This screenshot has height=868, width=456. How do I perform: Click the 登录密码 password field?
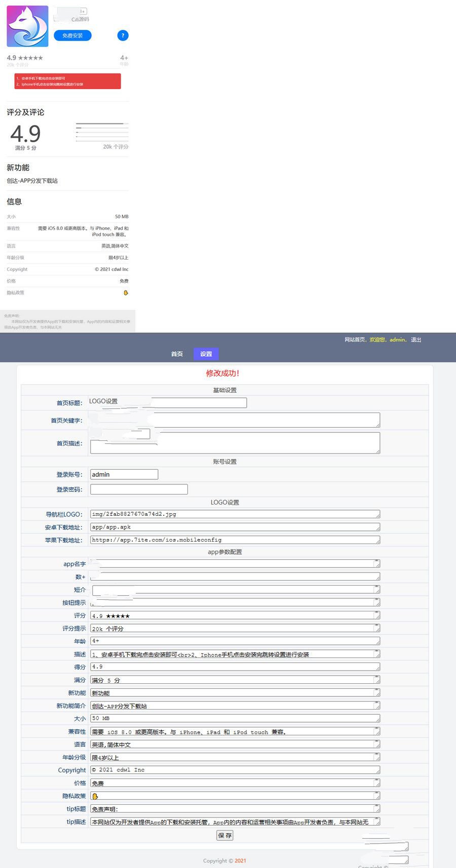(139, 489)
